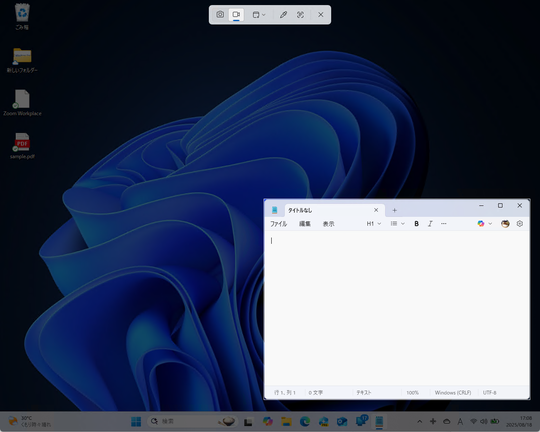Toggle italic formatting in Notepad

tap(430, 224)
